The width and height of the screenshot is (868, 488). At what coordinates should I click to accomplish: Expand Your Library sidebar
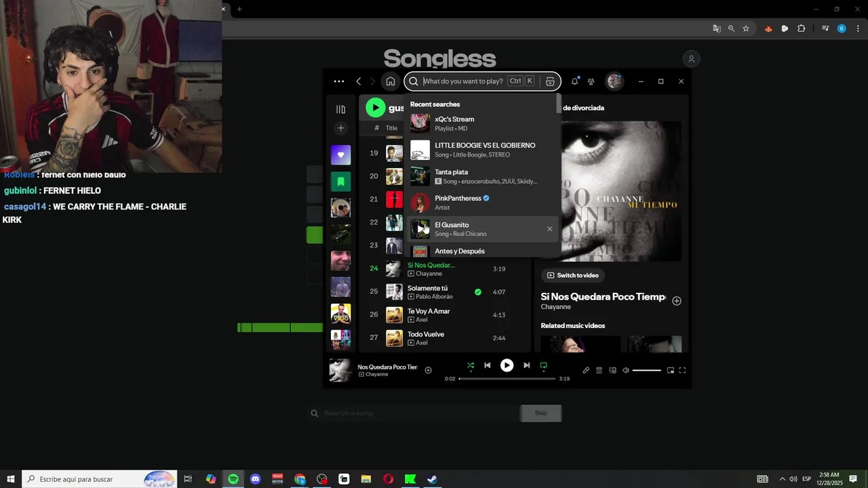coord(340,109)
